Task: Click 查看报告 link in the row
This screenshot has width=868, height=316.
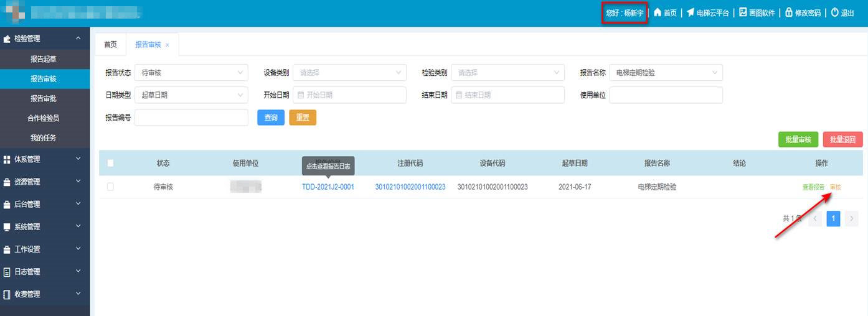Action: (x=813, y=187)
